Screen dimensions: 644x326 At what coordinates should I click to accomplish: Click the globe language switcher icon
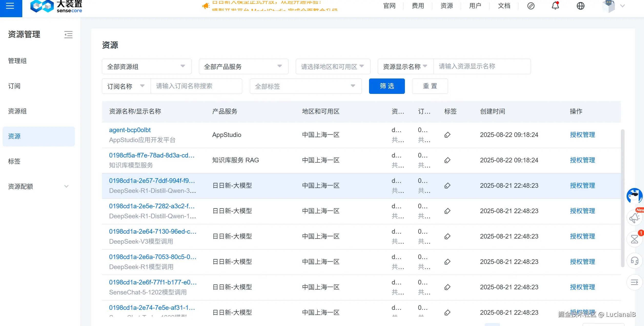580,6
